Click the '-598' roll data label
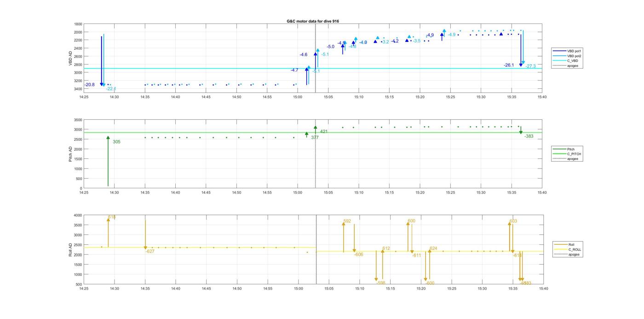The width and height of the screenshot is (644, 319). tap(381, 283)
